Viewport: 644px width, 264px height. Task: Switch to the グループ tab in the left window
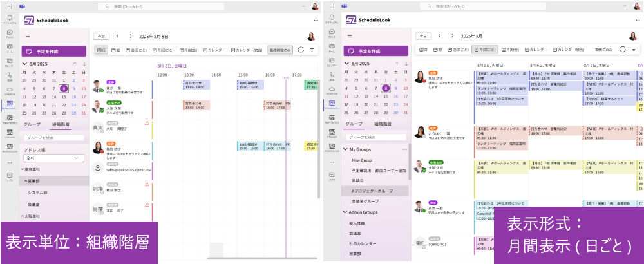coord(32,124)
